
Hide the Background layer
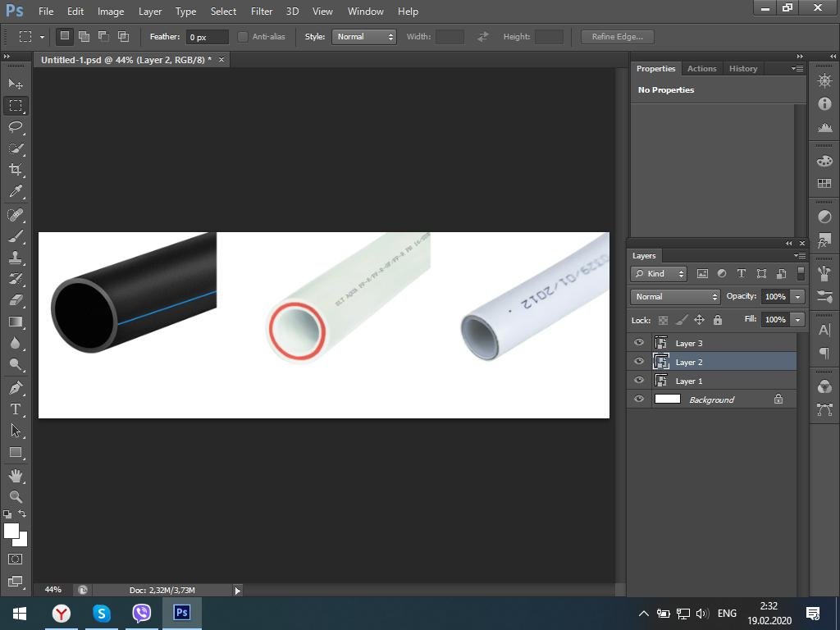pyautogui.click(x=639, y=399)
